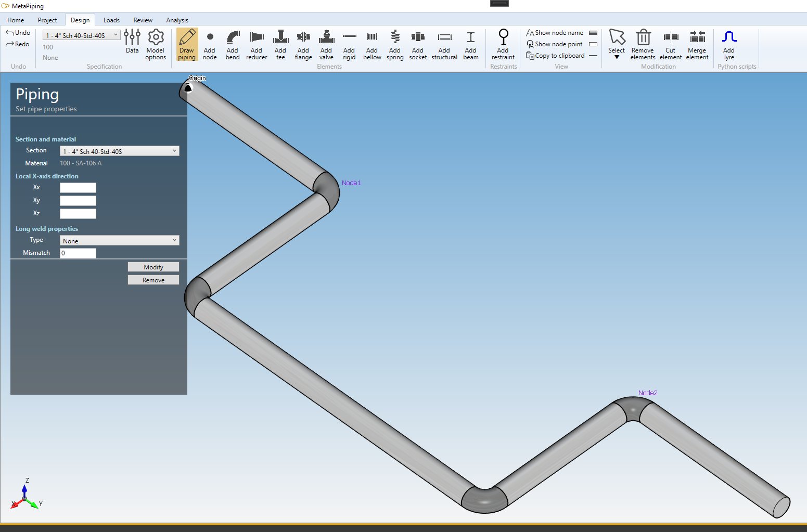Click the filled pipe display style icon
Viewport: 807px width, 532px height.
pyautogui.click(x=593, y=33)
